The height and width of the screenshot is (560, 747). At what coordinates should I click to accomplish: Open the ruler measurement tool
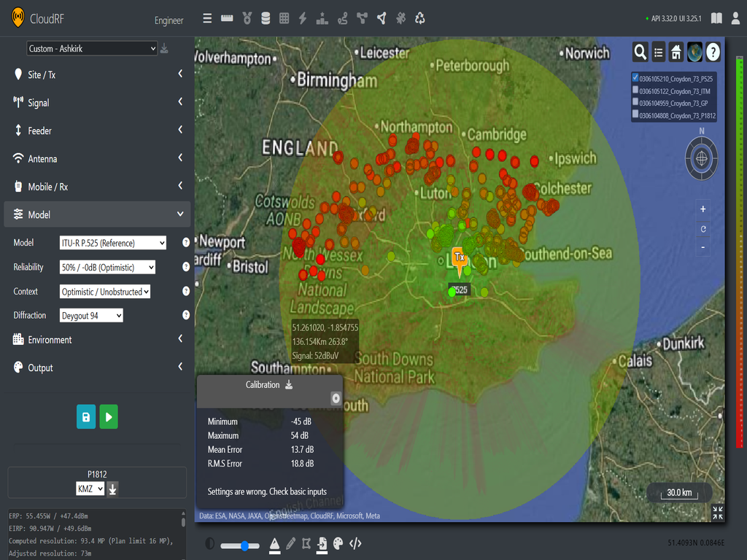226,18
